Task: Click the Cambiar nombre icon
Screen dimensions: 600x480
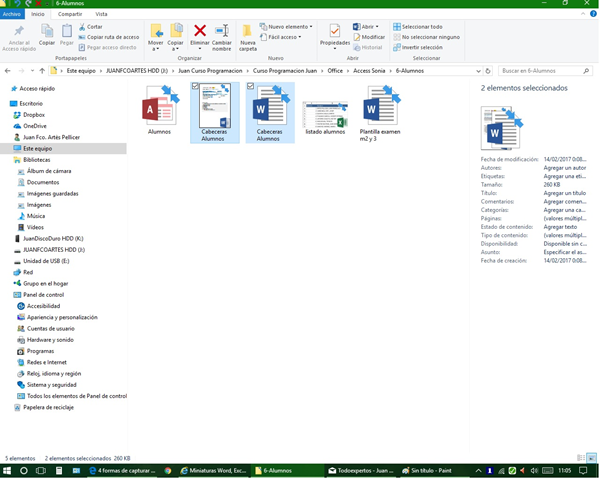Action: [222, 37]
